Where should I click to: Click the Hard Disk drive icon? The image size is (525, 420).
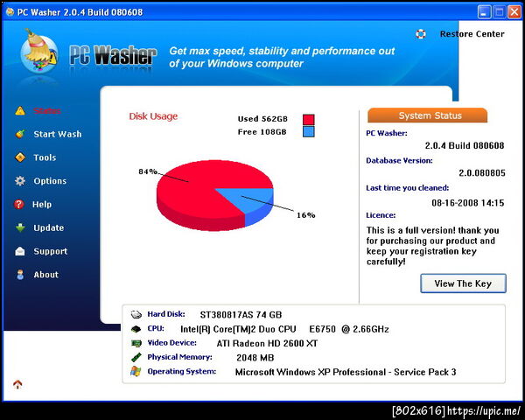coord(136,314)
